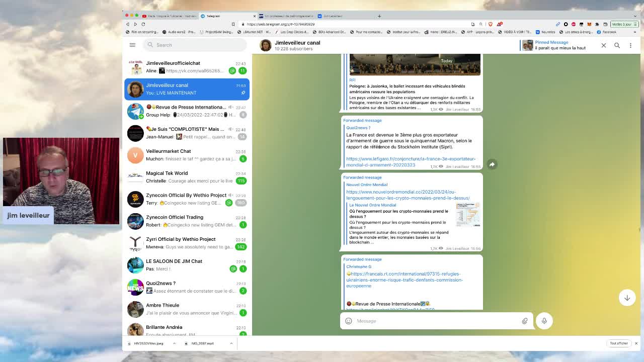Open Magical Tek World chat
This screenshot has height=362, width=644.
point(187,177)
